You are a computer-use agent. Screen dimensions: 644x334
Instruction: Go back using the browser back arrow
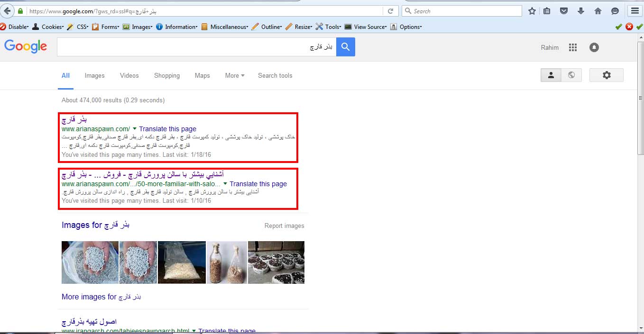click(x=7, y=11)
